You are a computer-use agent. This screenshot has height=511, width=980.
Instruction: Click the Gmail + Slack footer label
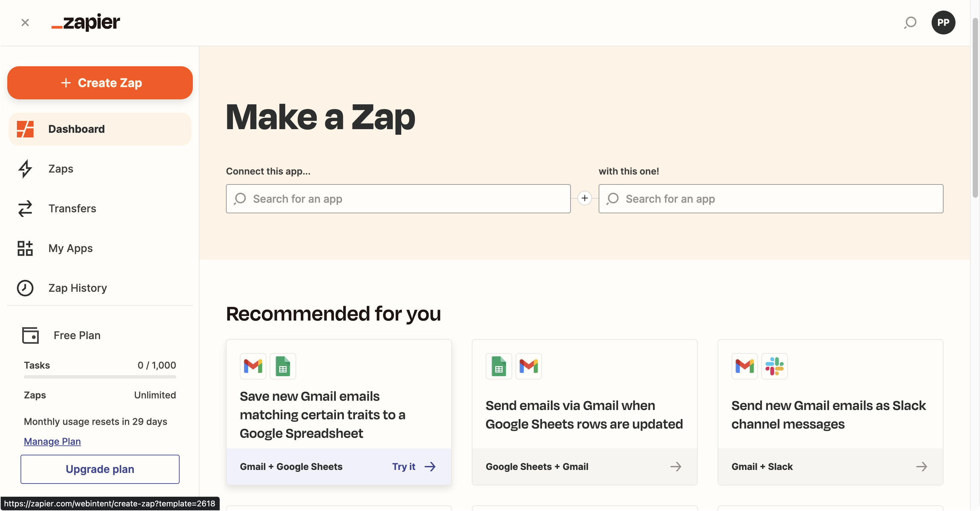tap(762, 467)
